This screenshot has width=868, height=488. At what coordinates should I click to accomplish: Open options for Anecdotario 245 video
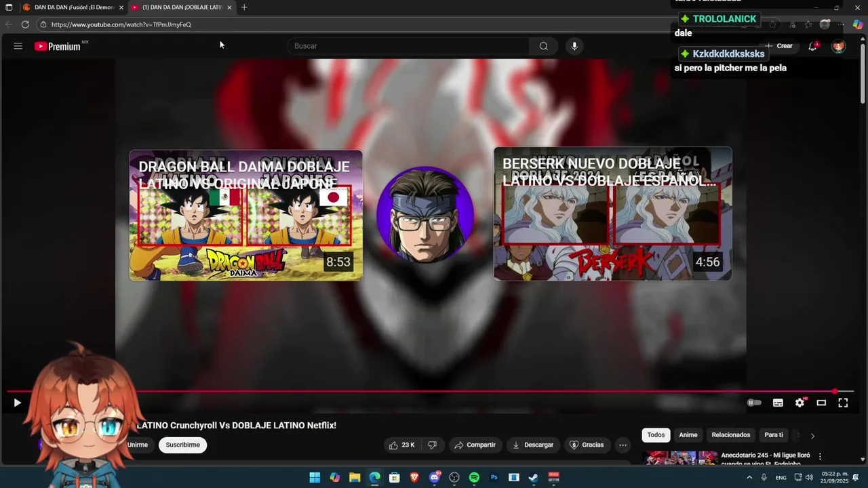coord(820,456)
